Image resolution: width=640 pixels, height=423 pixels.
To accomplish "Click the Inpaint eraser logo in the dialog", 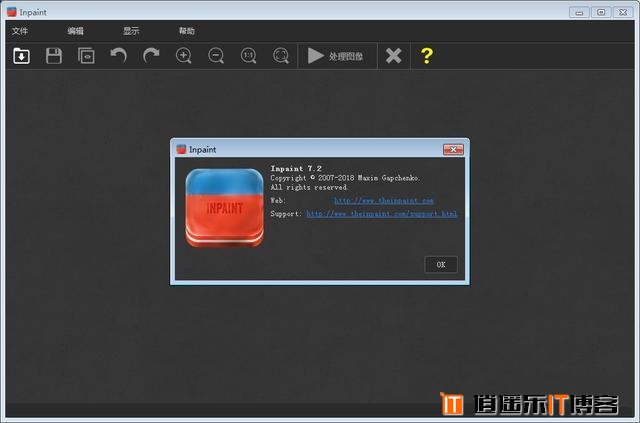I will tap(224, 208).
